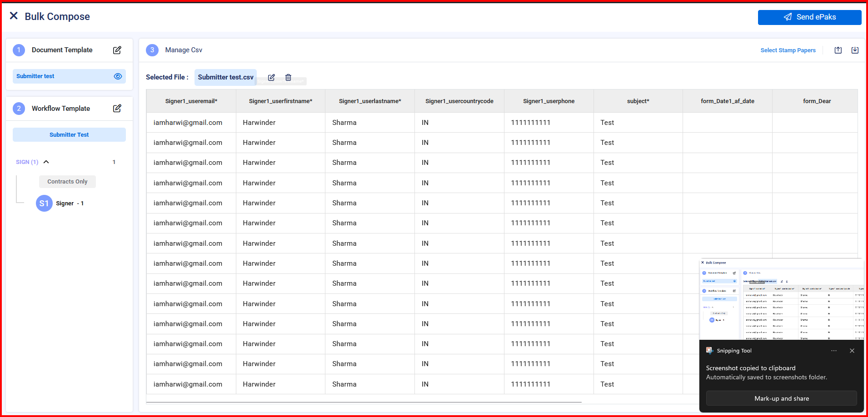This screenshot has height=417, width=868.
Task: Click Mark-up and share button
Action: [781, 398]
